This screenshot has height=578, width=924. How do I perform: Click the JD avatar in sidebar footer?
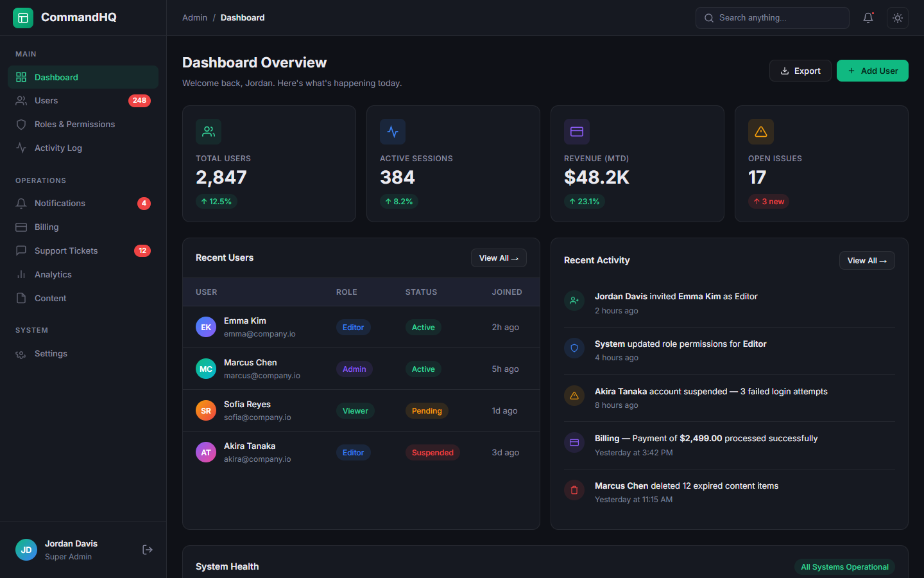26,550
